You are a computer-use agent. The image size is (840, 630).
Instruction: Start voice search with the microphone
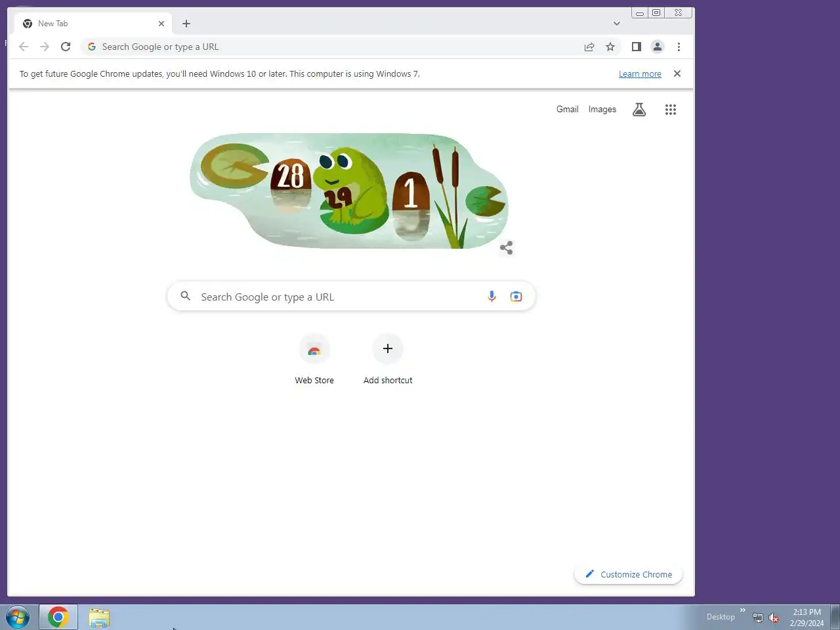[492, 297]
